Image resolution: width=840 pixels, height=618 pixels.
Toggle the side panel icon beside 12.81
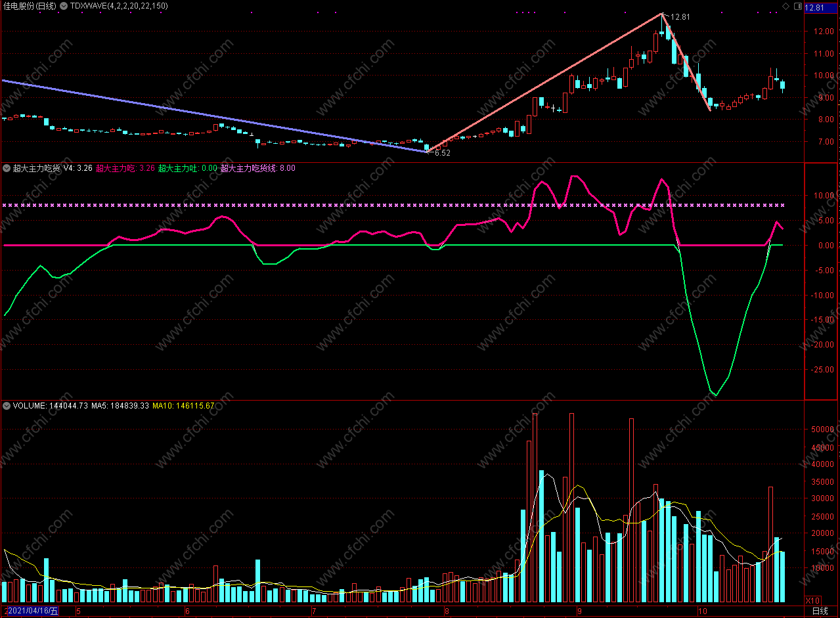(x=797, y=7)
